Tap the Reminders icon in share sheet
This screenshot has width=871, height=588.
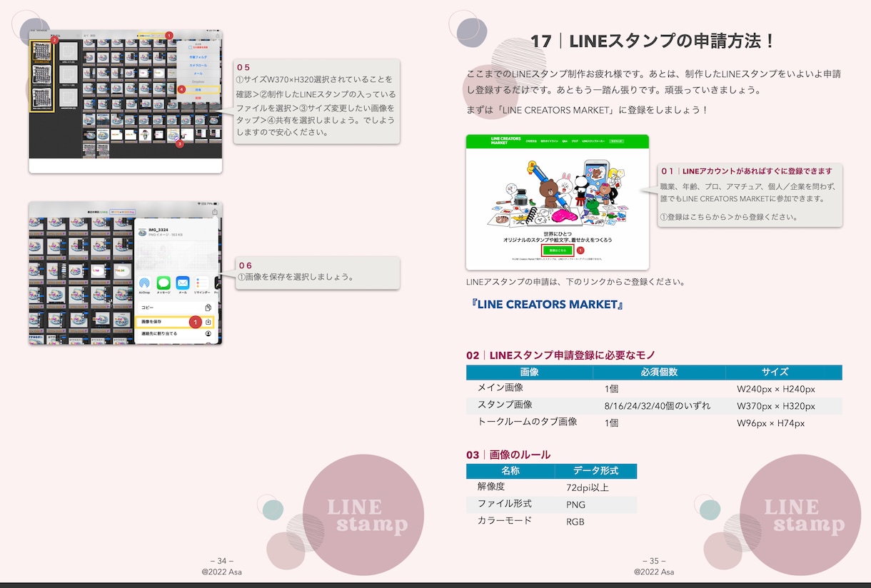202,283
